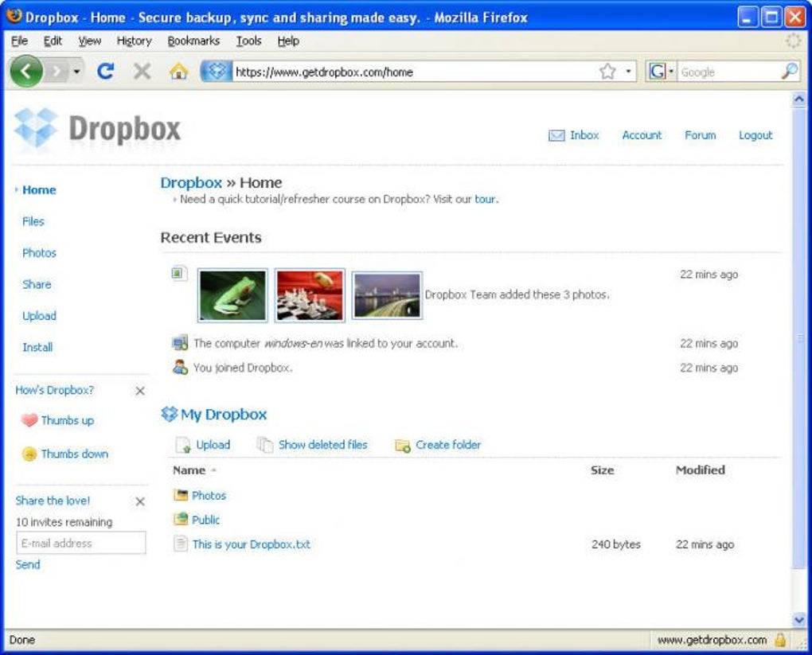The width and height of the screenshot is (812, 655).
Task: Click Create folder
Action: coord(448,445)
